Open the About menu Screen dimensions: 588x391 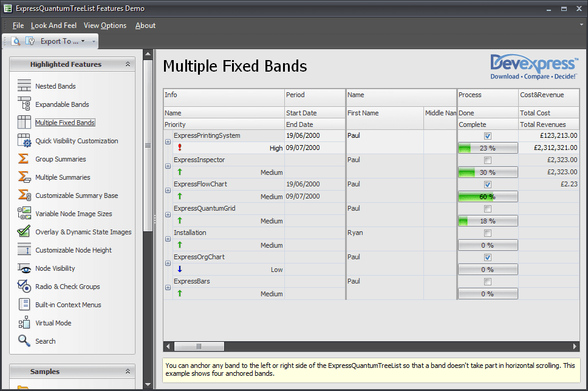pos(145,25)
